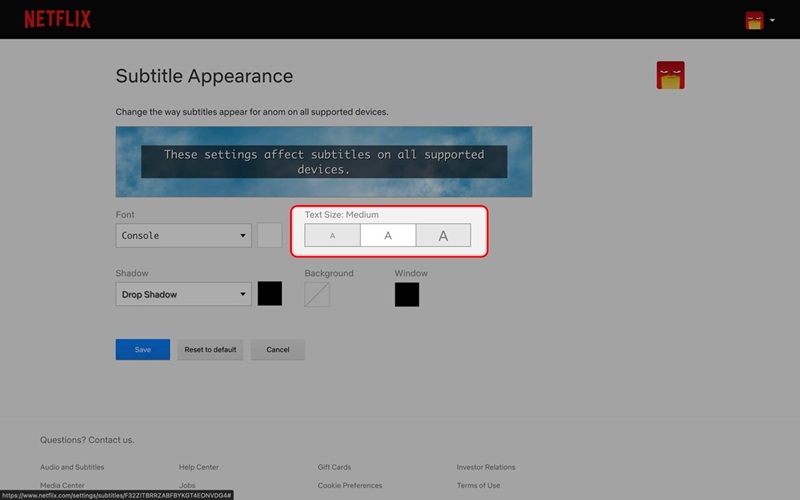This screenshot has width=800, height=500.
Task: Pick the shadow color black swatch
Action: (270, 294)
